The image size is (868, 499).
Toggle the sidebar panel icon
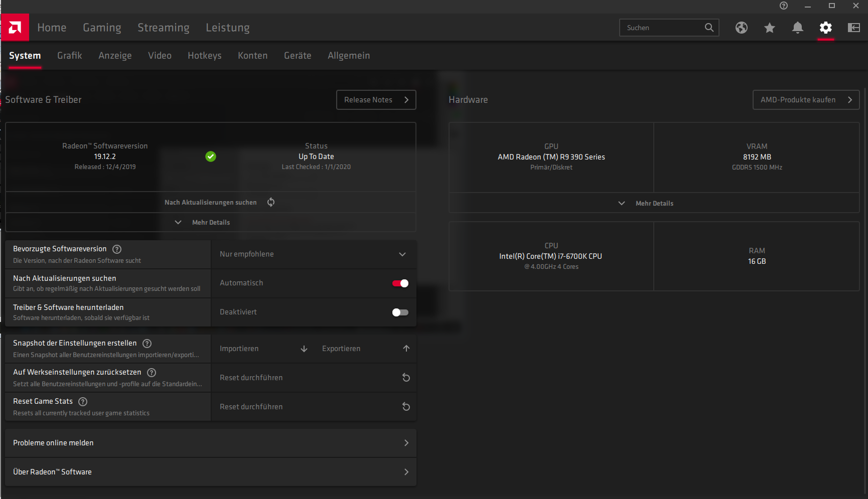(854, 28)
